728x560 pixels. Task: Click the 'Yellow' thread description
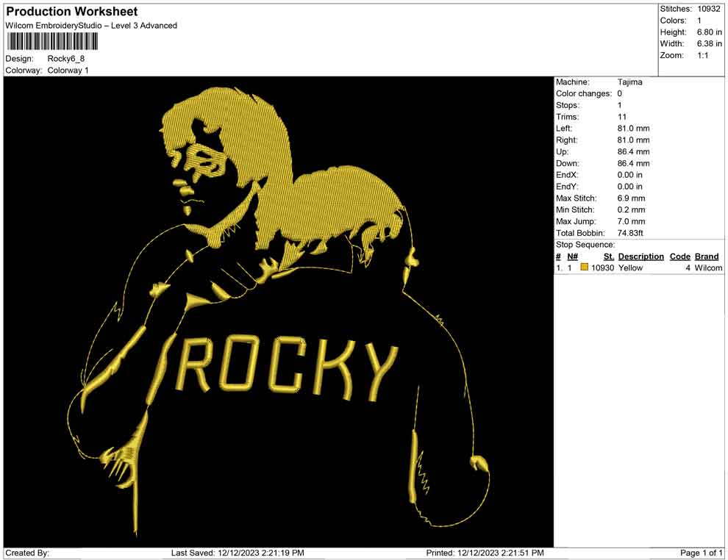click(x=630, y=268)
